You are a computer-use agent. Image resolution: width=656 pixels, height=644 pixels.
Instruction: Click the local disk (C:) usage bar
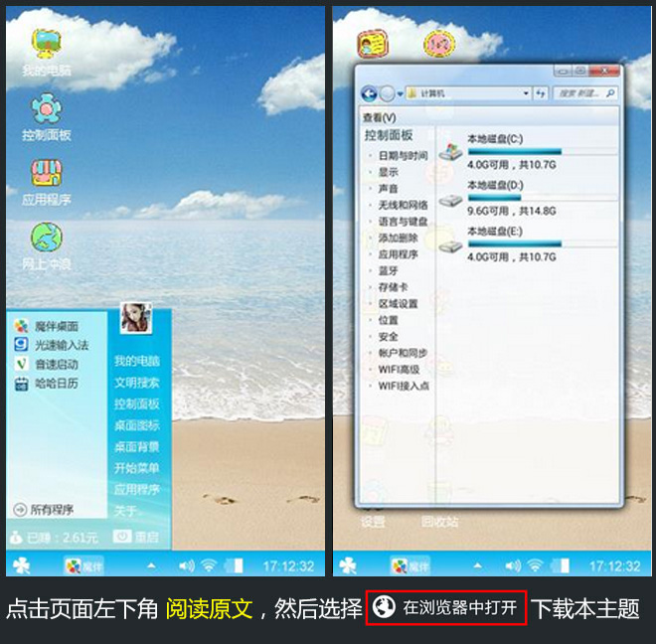pos(514,152)
